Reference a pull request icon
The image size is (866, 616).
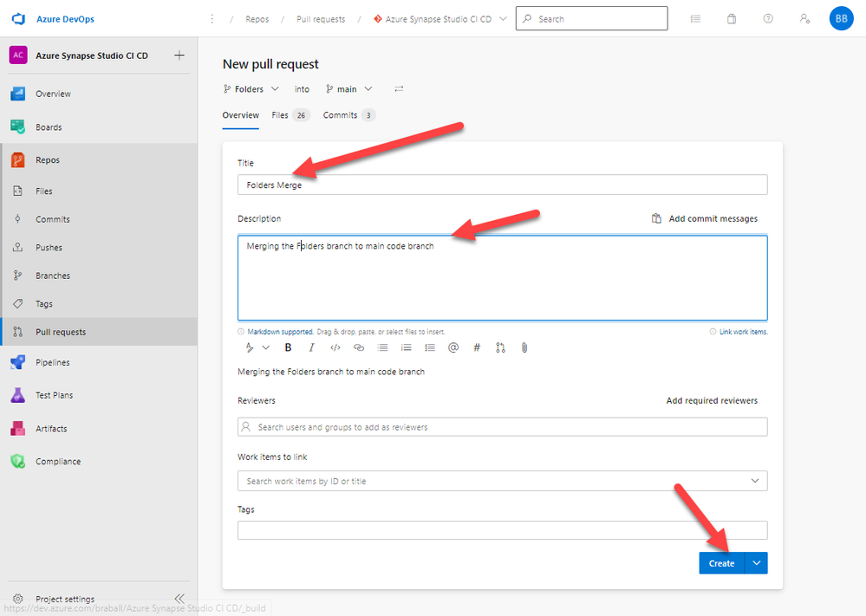pos(500,347)
